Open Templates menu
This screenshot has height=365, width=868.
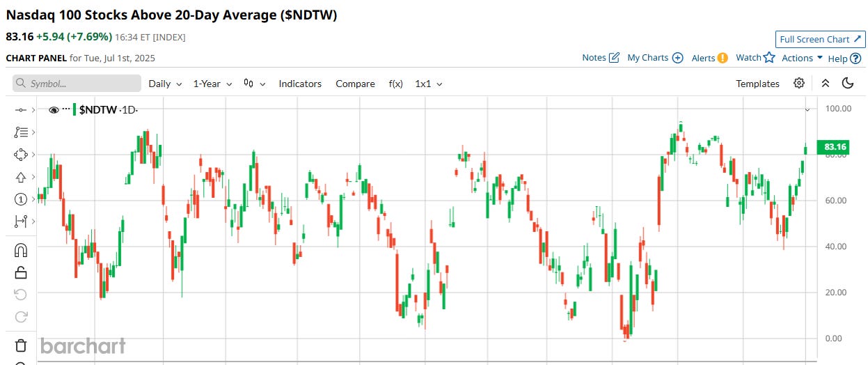757,84
